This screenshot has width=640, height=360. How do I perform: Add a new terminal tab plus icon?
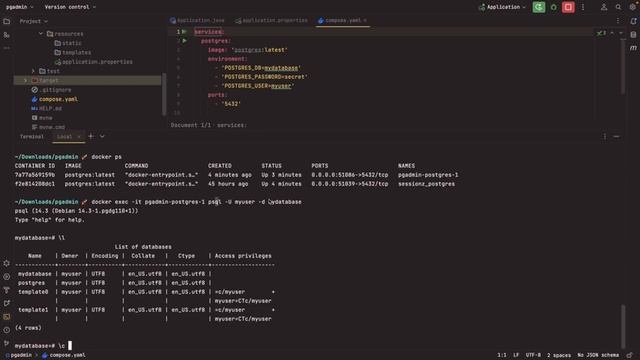pos(91,136)
